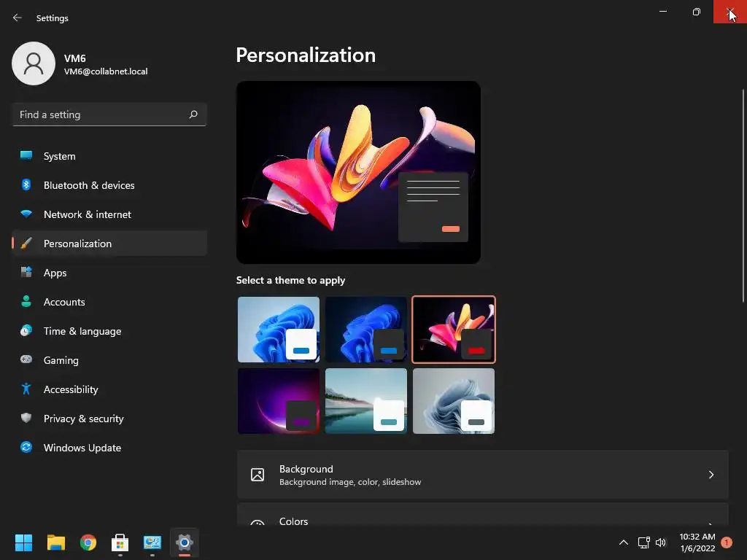Screen dimensions: 747x560
Task: Open Microsoft Store from the taskbar
Action: click(120, 542)
